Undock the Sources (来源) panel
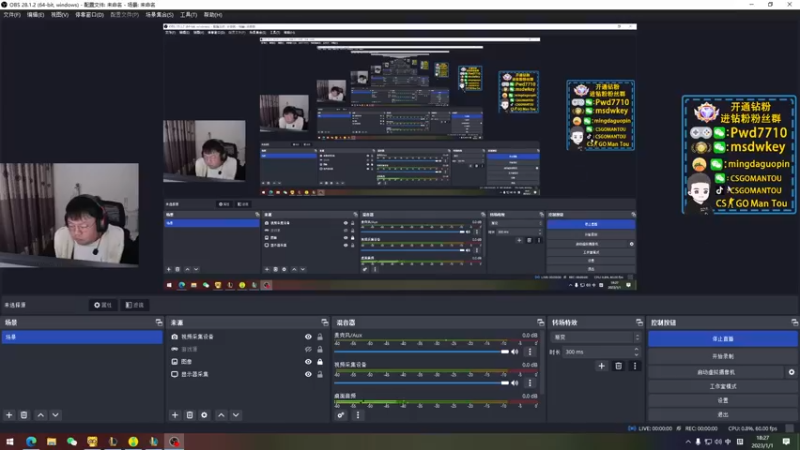 pos(324,322)
